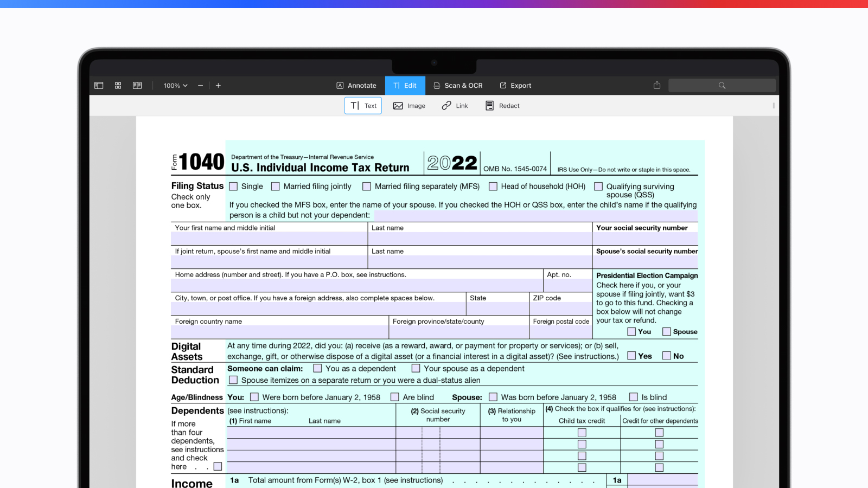This screenshot has height=488, width=868.
Task: Open the Scan & OCR tab
Action: pyautogui.click(x=458, y=85)
